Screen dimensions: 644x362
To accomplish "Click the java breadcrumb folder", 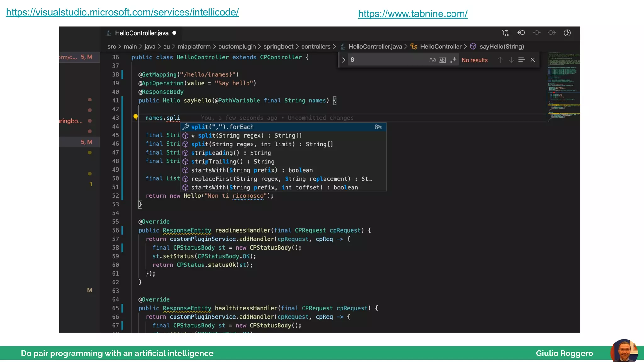I will 150,47.
